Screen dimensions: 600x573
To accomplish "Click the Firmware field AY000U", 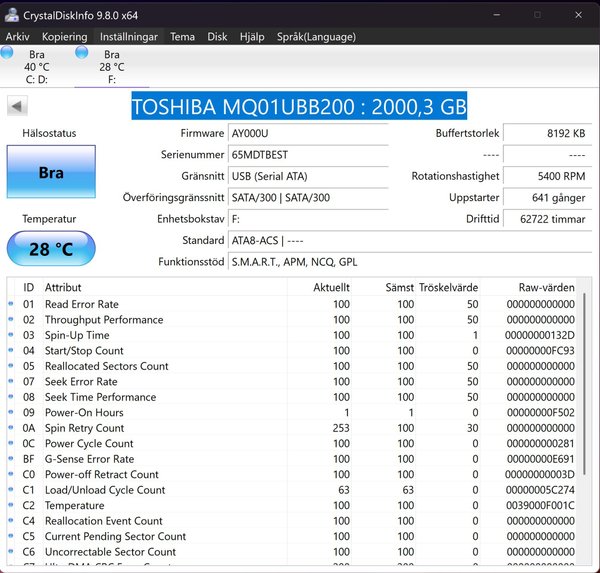I will [x=308, y=134].
